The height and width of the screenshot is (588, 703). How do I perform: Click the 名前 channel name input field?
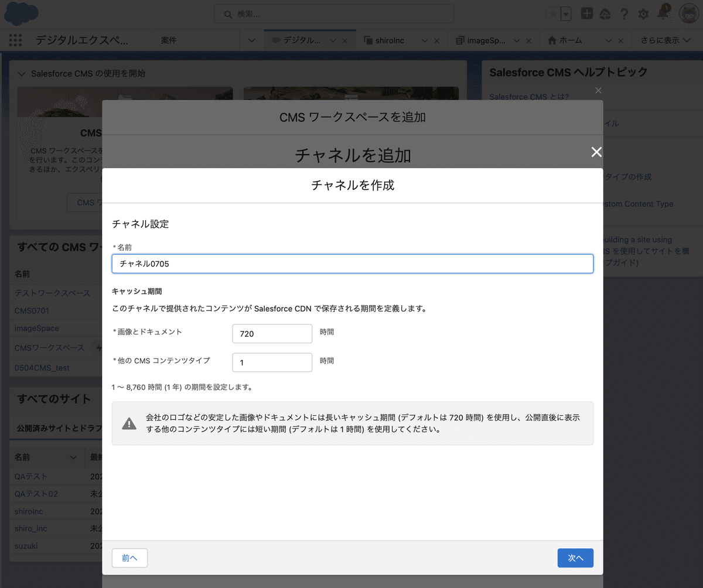coord(353,264)
